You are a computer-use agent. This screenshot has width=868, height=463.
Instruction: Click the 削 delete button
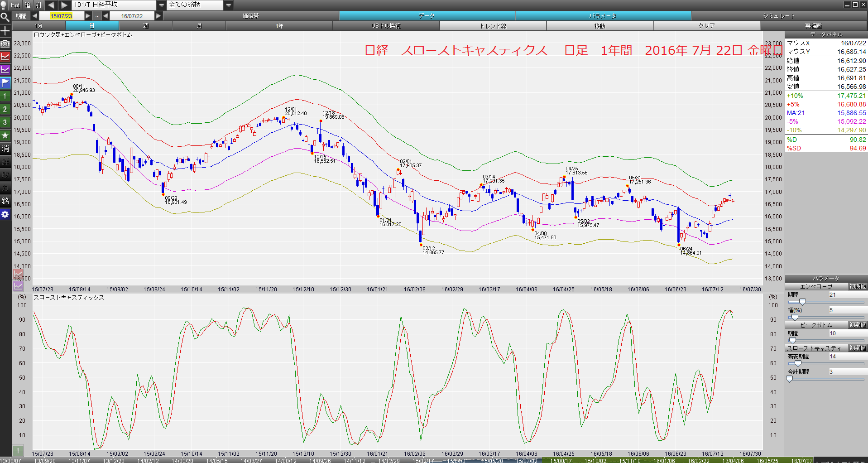[x=38, y=5]
